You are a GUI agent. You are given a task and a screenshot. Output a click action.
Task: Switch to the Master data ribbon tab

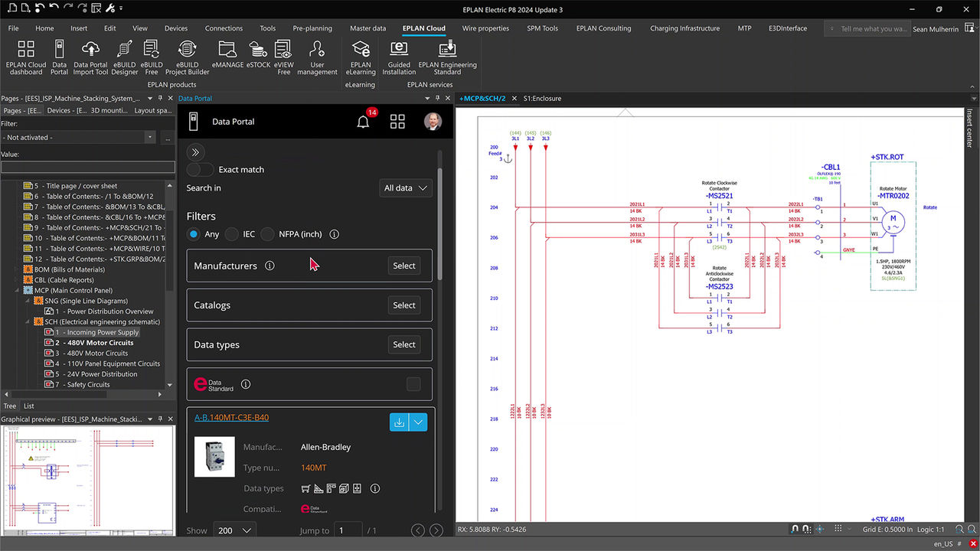pos(367,28)
